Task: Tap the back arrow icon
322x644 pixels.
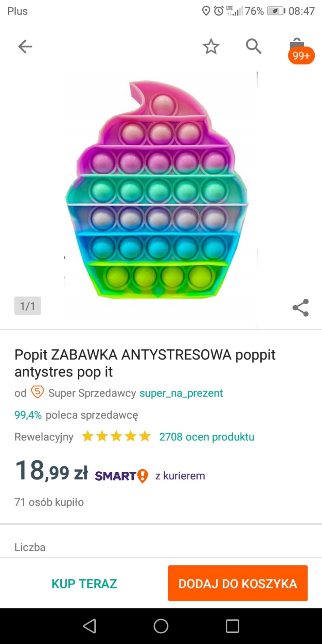Action: coord(25,47)
